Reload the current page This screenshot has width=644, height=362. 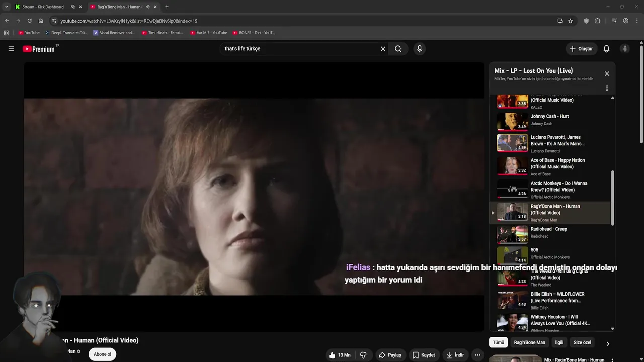pos(29,21)
